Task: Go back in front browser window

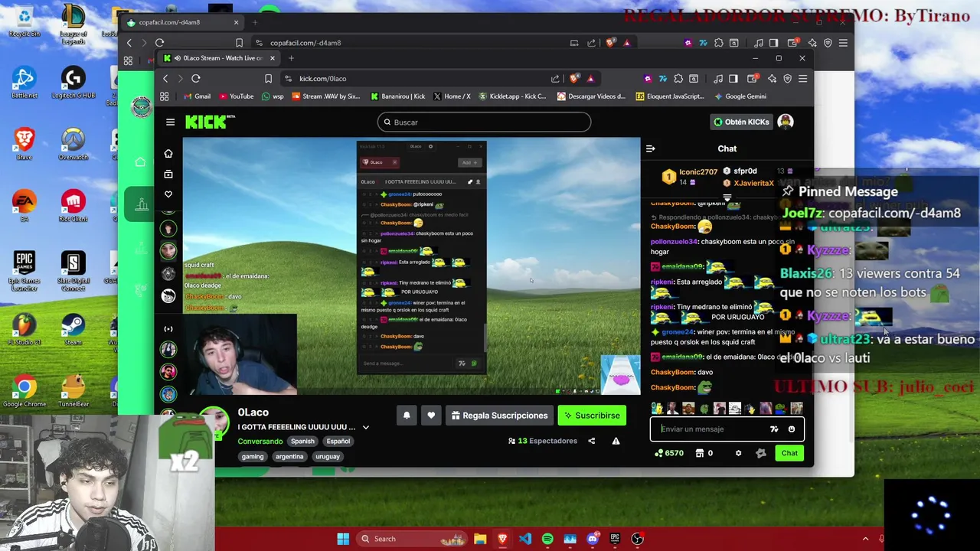Action: [x=165, y=79]
